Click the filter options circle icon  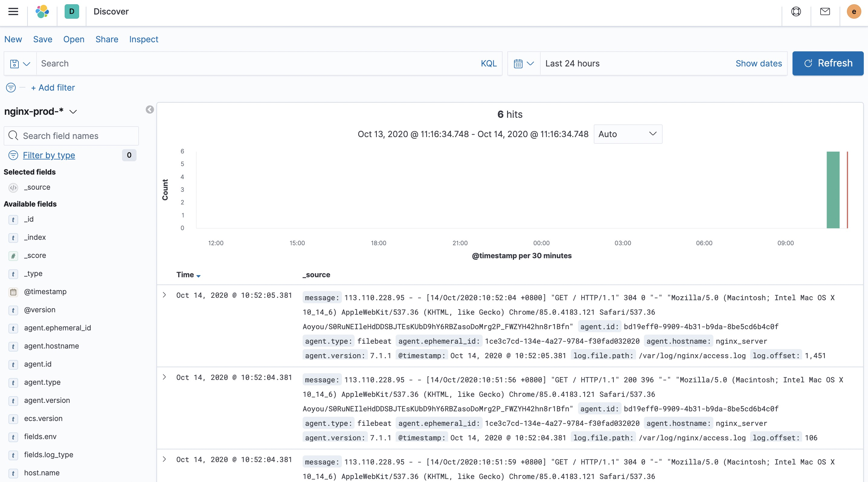pos(11,88)
